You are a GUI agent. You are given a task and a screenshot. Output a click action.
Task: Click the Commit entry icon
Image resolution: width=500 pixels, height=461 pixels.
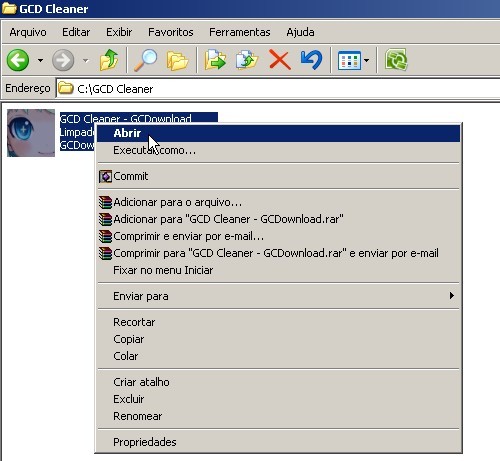tap(105, 176)
